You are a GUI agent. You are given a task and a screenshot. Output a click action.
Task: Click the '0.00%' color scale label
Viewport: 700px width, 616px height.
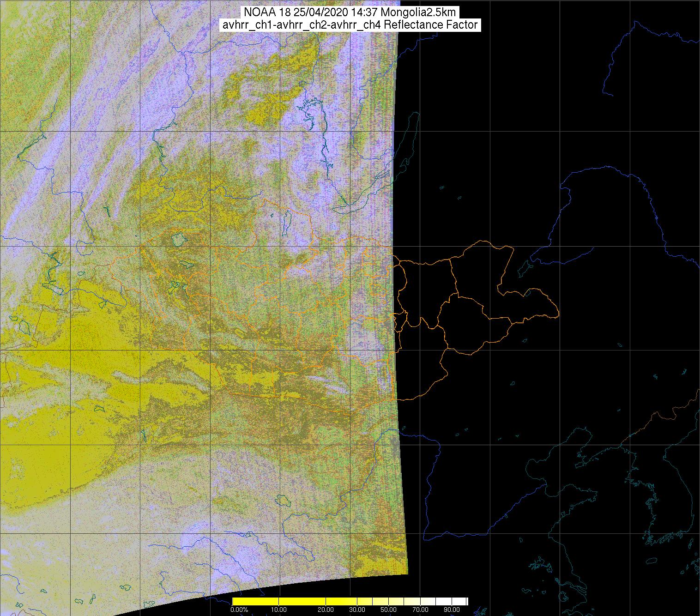click(239, 610)
